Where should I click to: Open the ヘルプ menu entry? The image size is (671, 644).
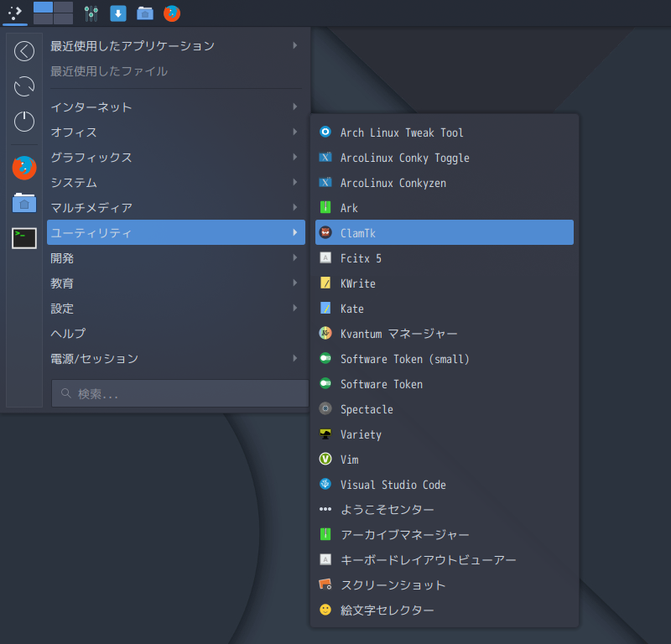tap(176, 334)
